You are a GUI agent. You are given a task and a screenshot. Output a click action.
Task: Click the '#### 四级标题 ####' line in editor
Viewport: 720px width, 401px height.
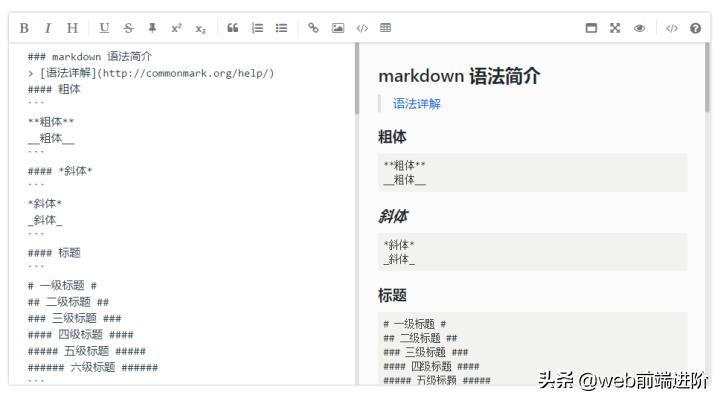coord(80,334)
